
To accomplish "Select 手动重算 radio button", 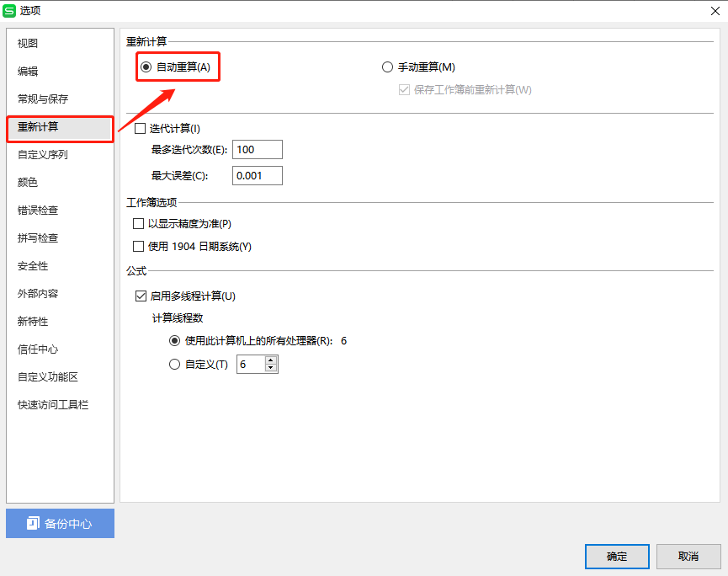I will 387,67.
